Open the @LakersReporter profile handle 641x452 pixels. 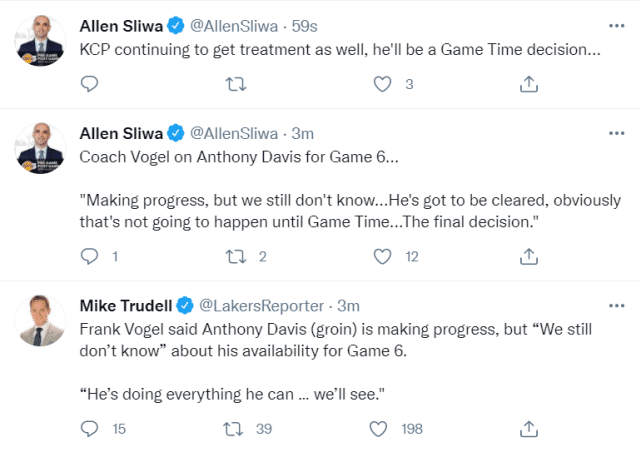tap(264, 305)
